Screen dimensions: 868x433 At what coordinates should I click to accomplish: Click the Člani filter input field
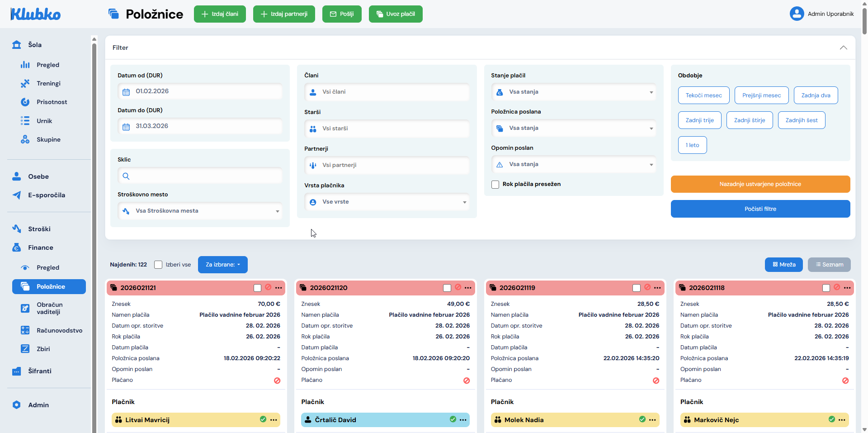click(x=387, y=92)
